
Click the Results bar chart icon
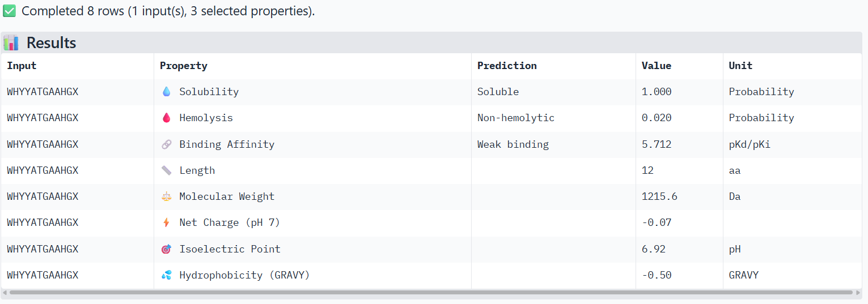(x=11, y=43)
